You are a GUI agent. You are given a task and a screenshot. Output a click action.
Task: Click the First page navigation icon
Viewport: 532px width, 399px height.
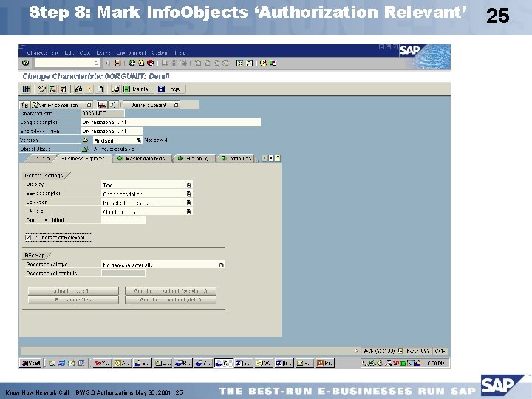tap(197, 63)
